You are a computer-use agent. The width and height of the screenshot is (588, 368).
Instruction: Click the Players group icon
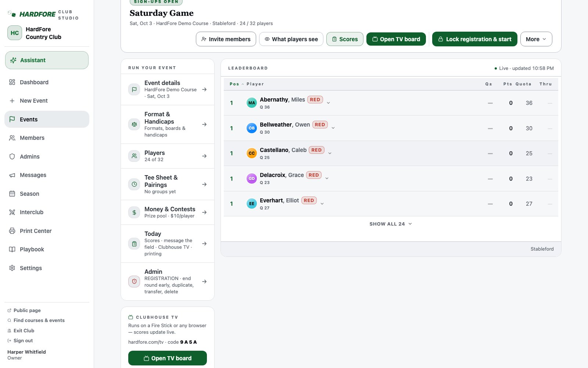tap(134, 156)
